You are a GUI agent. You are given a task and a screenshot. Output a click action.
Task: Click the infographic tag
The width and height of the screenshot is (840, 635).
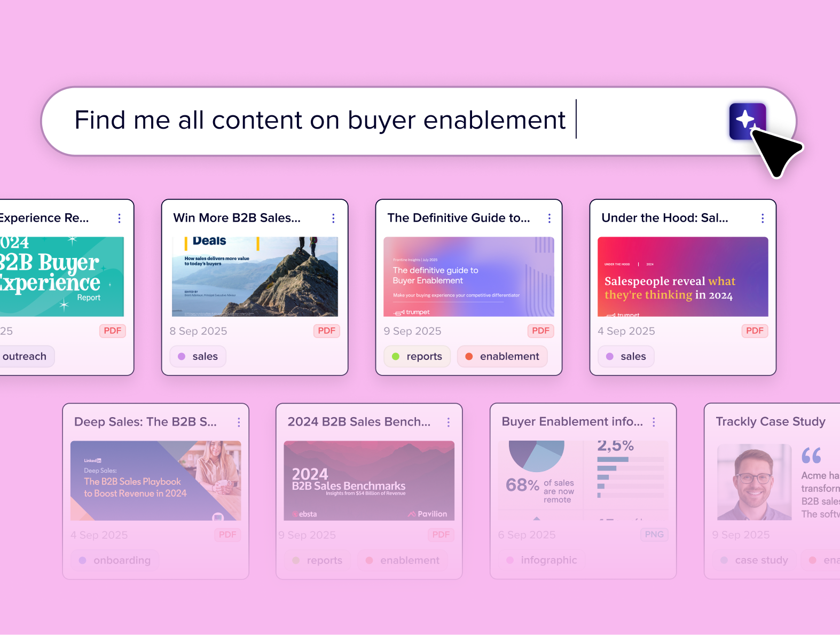pyautogui.click(x=541, y=560)
